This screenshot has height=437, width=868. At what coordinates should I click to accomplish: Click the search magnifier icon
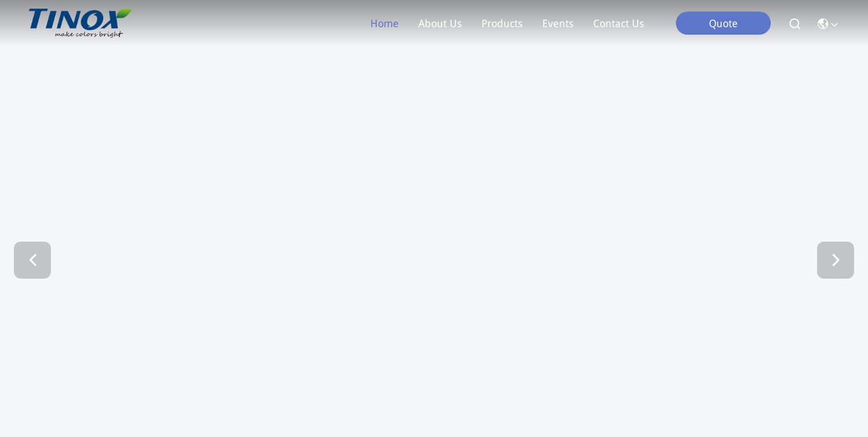click(x=795, y=24)
